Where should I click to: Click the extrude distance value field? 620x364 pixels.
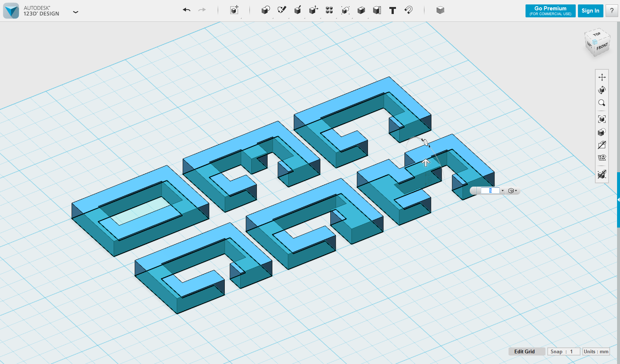pyautogui.click(x=490, y=191)
